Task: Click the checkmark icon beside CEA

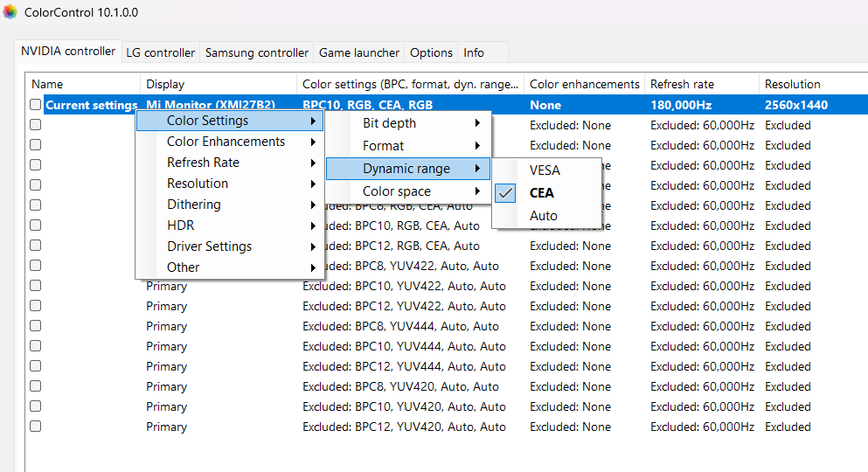Action: pyautogui.click(x=505, y=193)
